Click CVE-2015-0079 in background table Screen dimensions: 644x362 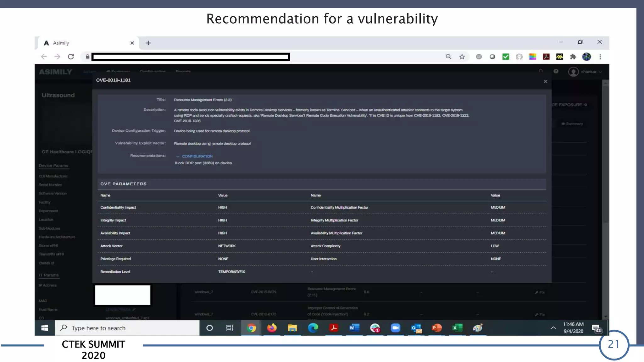264,292
